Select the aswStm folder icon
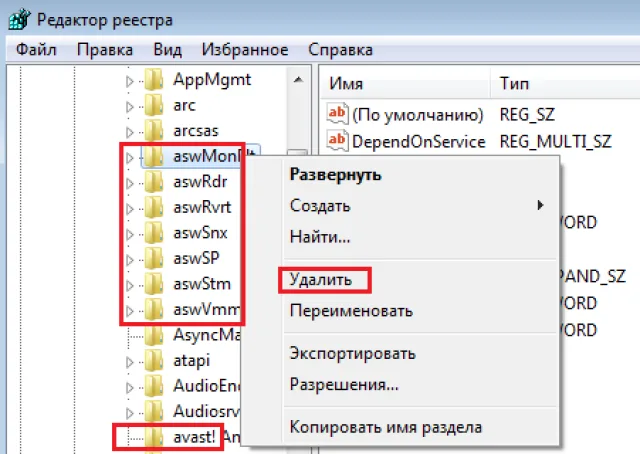 click(154, 284)
